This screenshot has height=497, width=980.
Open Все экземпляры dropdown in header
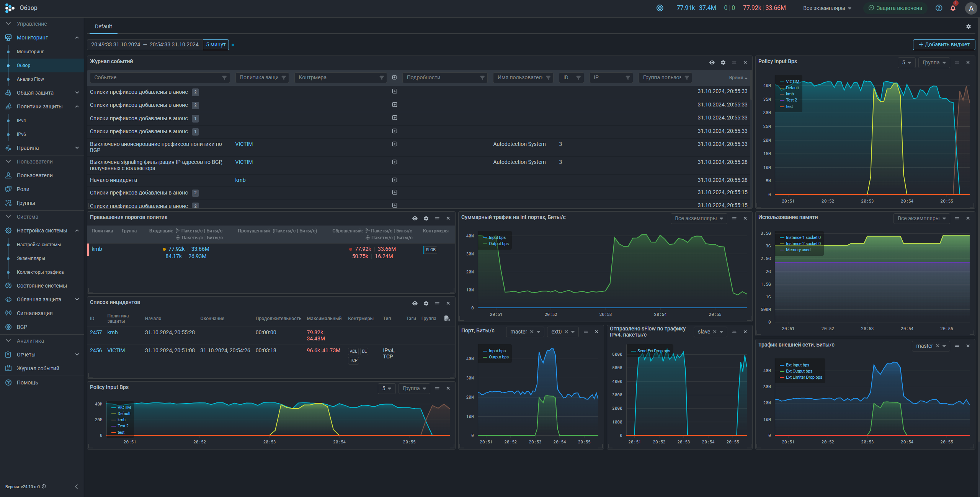pyautogui.click(x=827, y=8)
